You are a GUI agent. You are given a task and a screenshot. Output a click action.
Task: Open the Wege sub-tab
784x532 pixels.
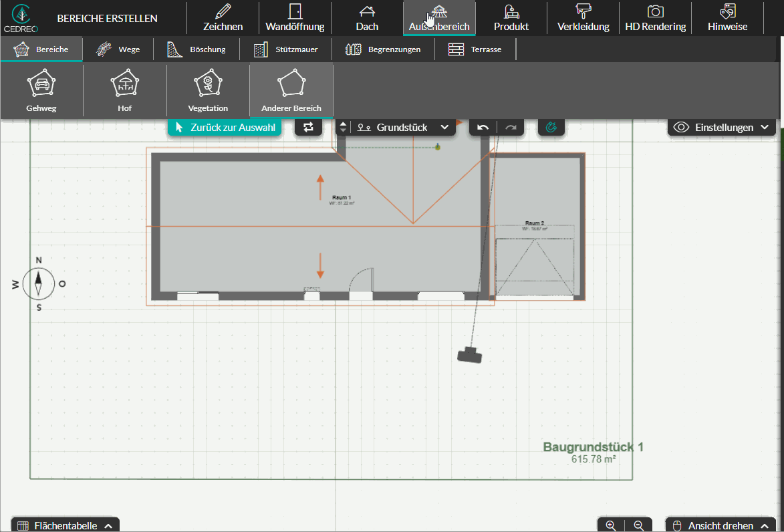point(118,49)
